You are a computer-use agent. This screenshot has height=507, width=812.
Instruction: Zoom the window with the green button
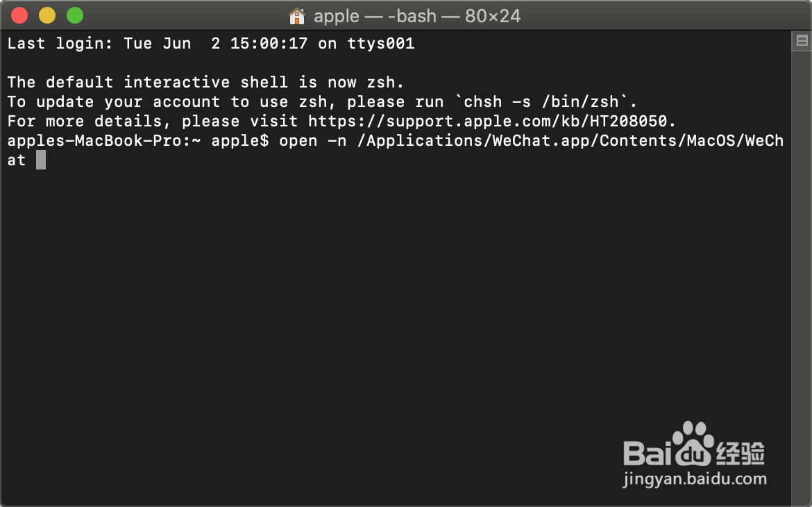[75, 15]
